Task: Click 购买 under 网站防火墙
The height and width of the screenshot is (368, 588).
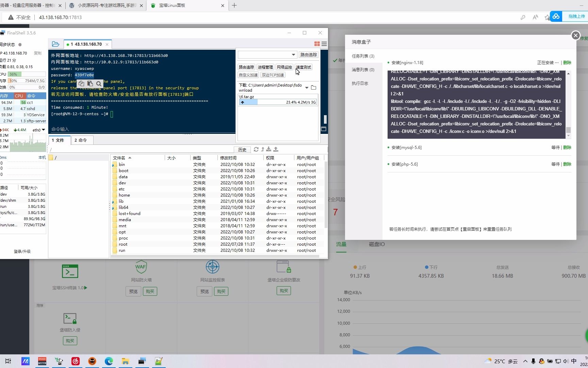Action: click(x=150, y=291)
